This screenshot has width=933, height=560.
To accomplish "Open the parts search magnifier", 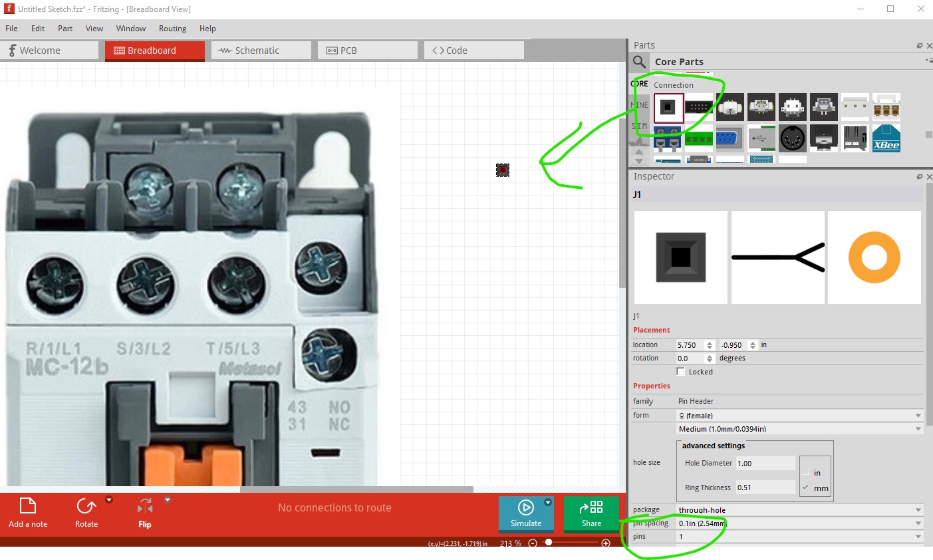I will (x=639, y=62).
